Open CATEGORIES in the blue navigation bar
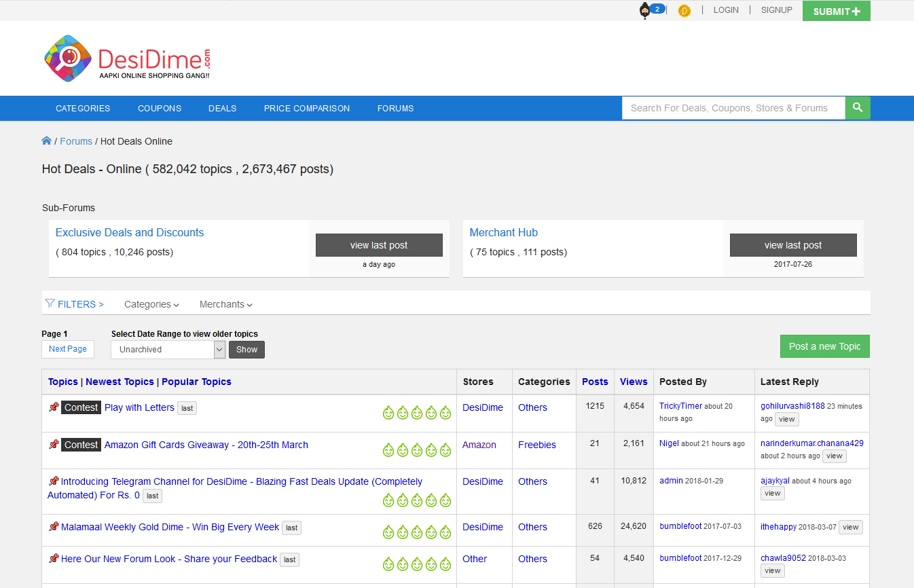Screen dimensions: 914x588 tap(83, 108)
